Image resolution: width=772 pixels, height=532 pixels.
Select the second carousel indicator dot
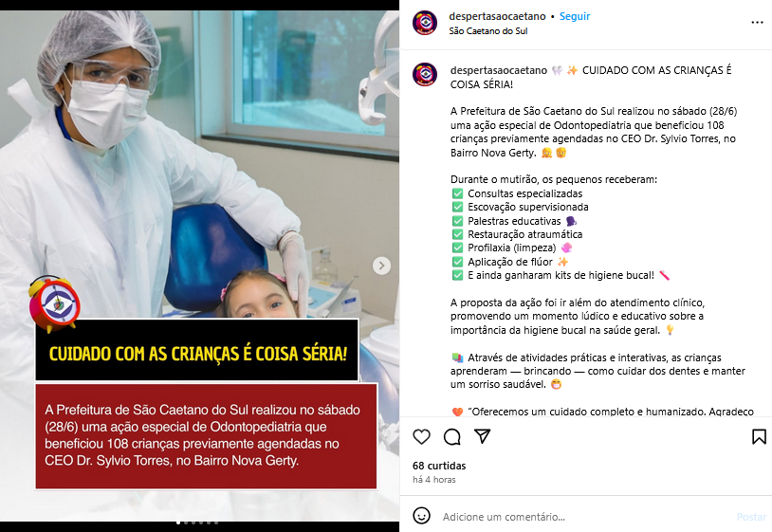tap(186, 523)
